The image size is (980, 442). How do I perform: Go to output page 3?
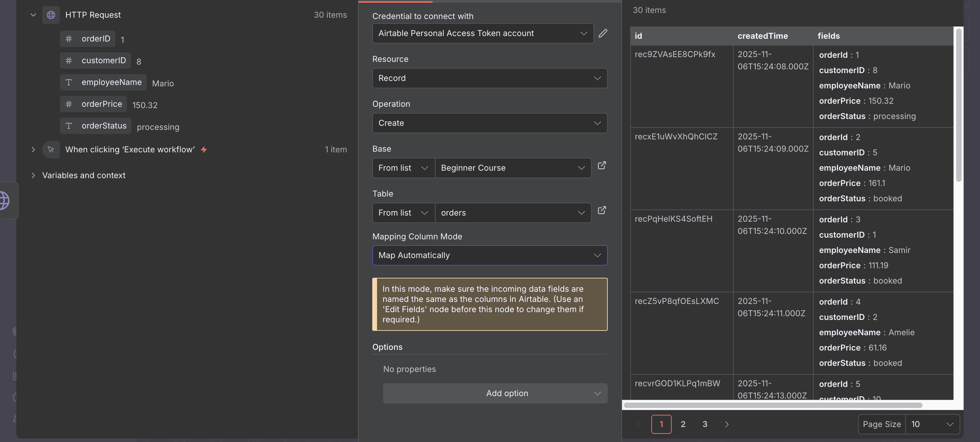click(x=705, y=424)
